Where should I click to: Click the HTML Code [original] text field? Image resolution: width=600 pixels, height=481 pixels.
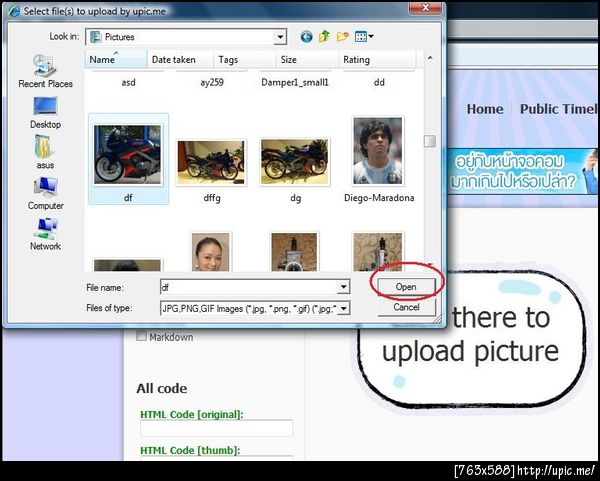(217, 429)
